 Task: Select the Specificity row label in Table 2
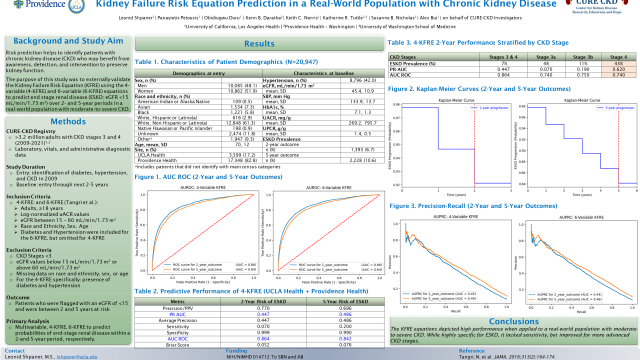(x=178, y=333)
